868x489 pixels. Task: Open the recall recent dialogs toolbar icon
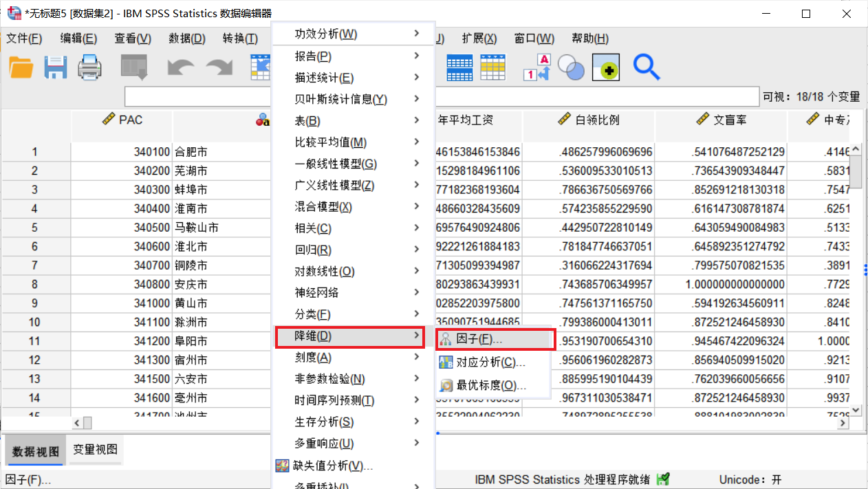click(134, 67)
